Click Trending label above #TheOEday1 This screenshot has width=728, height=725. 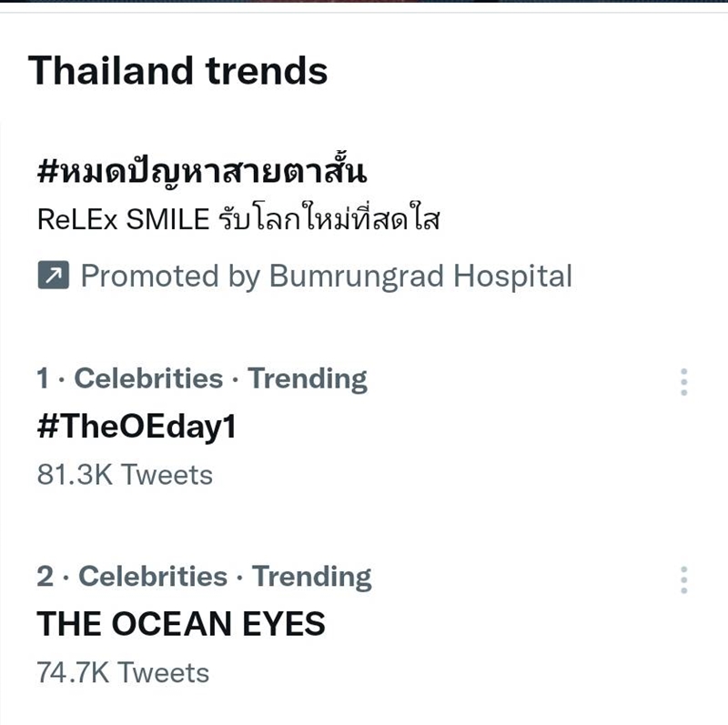pyautogui.click(x=308, y=378)
